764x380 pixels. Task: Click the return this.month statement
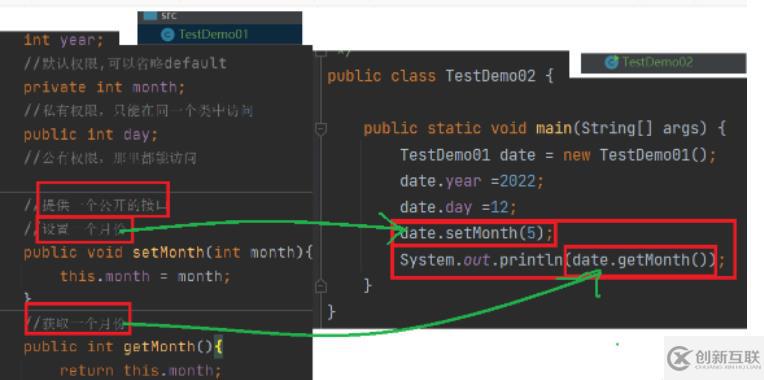pos(141,371)
